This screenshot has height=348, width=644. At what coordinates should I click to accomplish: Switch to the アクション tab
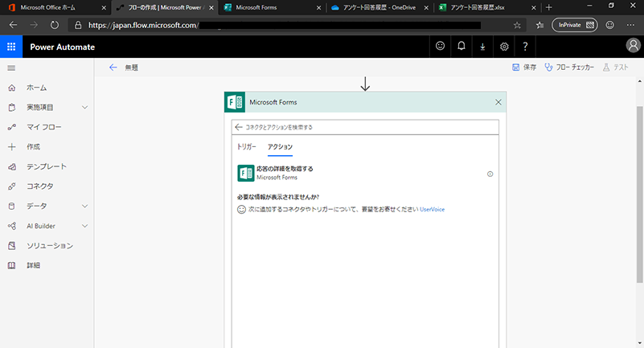pos(280,147)
